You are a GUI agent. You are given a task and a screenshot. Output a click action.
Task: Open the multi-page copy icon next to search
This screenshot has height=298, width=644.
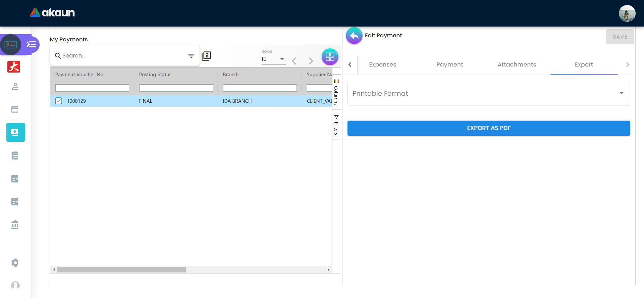206,56
